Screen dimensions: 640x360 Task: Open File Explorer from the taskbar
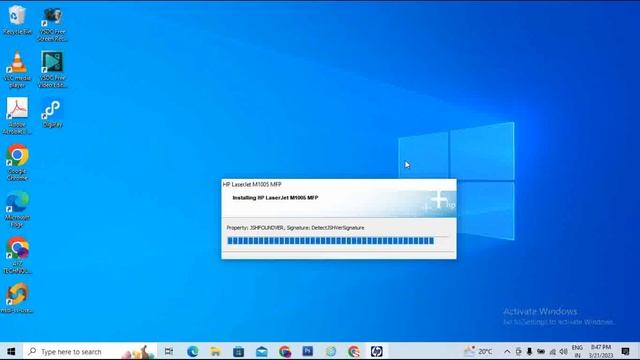coord(216,351)
